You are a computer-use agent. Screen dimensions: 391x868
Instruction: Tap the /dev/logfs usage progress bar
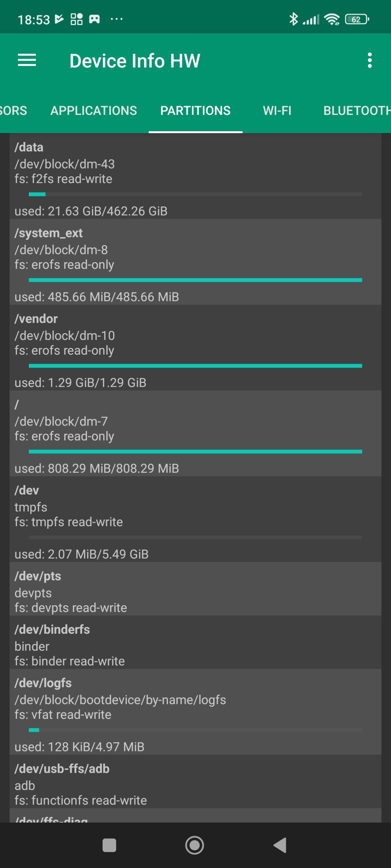point(195,730)
